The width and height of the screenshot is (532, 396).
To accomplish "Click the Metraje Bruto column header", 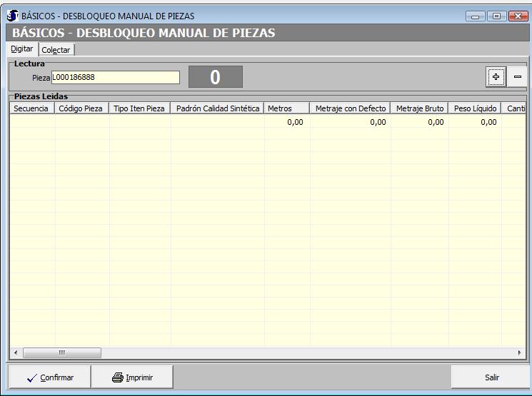I will tap(420, 108).
